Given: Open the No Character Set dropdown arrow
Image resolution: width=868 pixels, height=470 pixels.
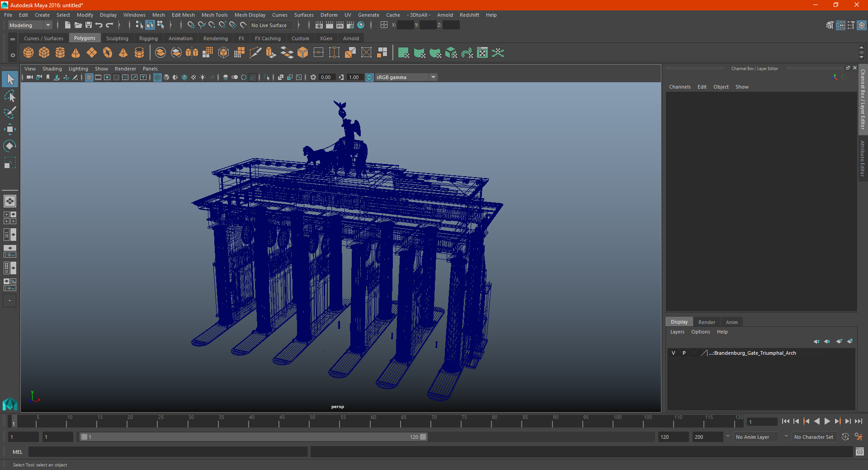Looking at the screenshot, I should coord(786,437).
